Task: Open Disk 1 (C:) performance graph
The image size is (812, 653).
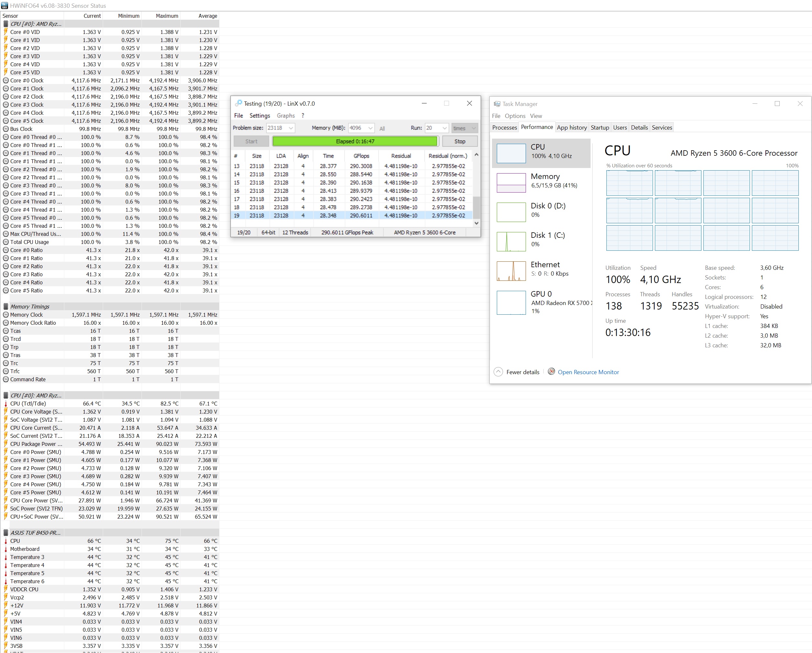Action: click(x=511, y=241)
